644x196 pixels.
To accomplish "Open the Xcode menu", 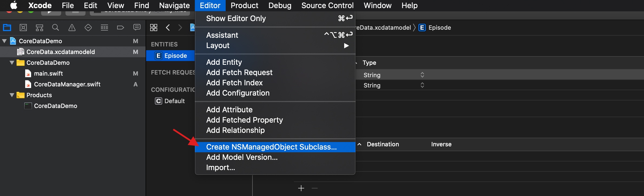I will tap(40, 5).
